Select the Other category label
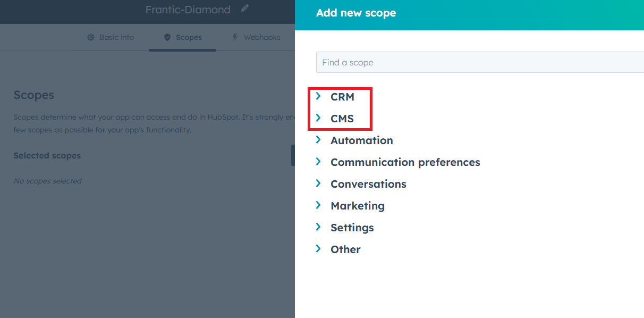 345,249
